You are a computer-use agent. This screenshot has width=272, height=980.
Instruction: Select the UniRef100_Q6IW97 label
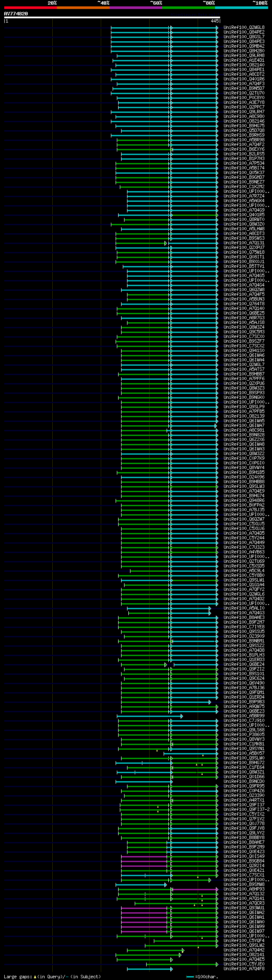click(x=244, y=931)
